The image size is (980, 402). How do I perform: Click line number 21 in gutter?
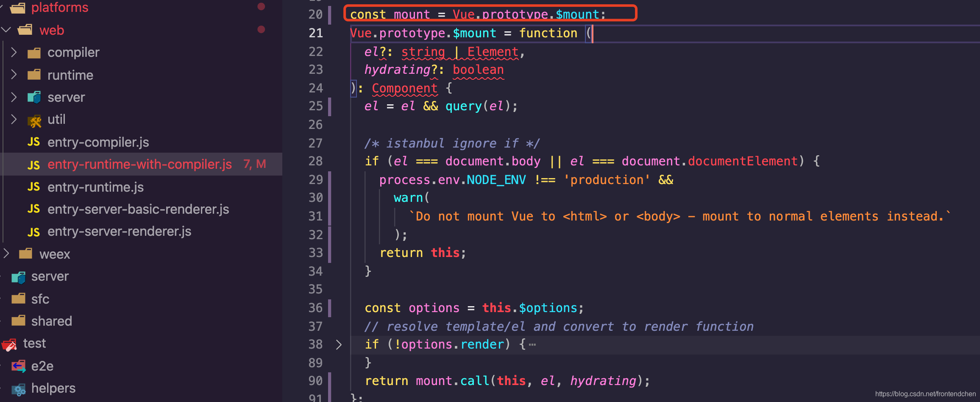[315, 33]
